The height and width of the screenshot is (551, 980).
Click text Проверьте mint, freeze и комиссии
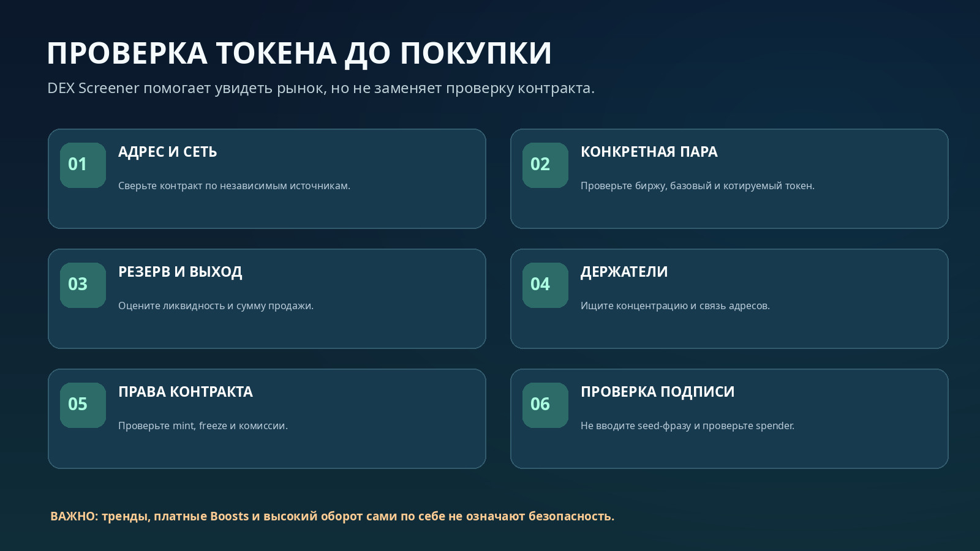point(203,425)
